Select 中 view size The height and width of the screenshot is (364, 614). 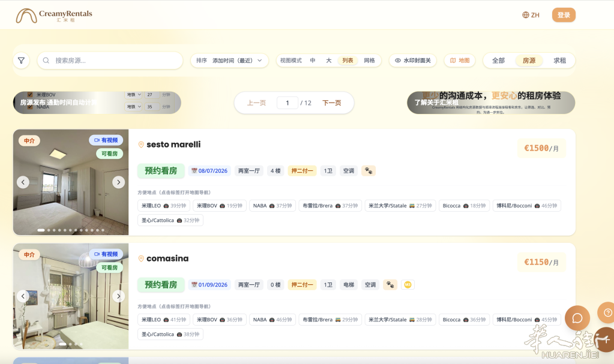coord(313,61)
